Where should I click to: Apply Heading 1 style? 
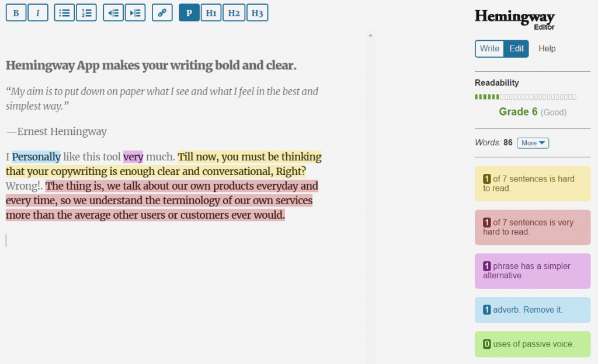(x=211, y=13)
